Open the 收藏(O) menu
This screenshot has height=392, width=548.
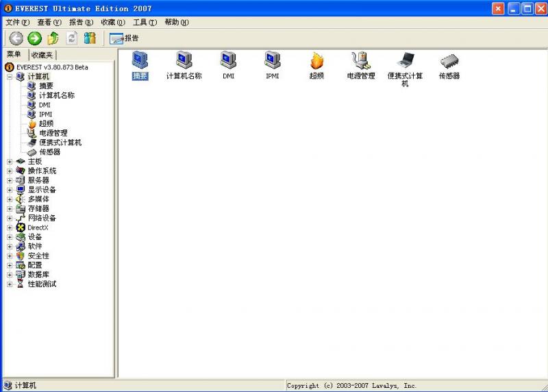tap(113, 23)
